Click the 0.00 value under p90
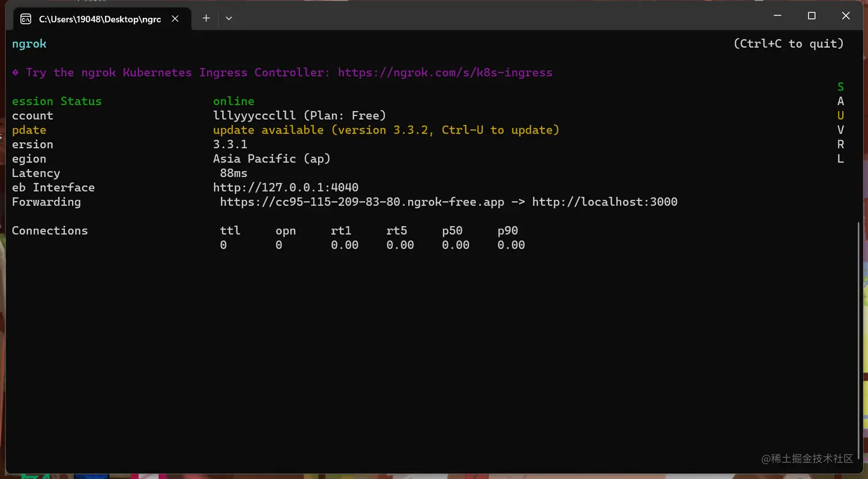Viewport: 868px width, 479px height. (x=511, y=245)
